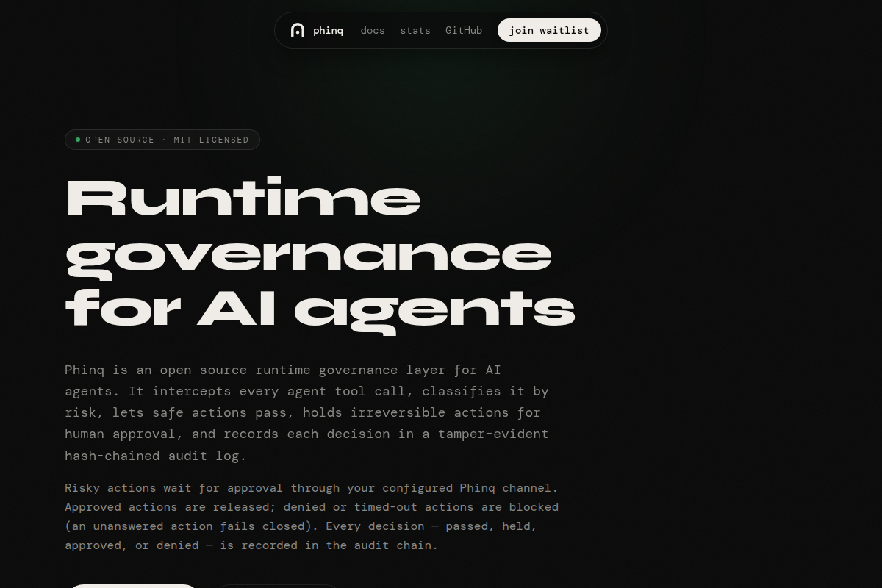
Task: Click the paragraph starting "Risky actions wait for approval"
Action: click(x=312, y=517)
